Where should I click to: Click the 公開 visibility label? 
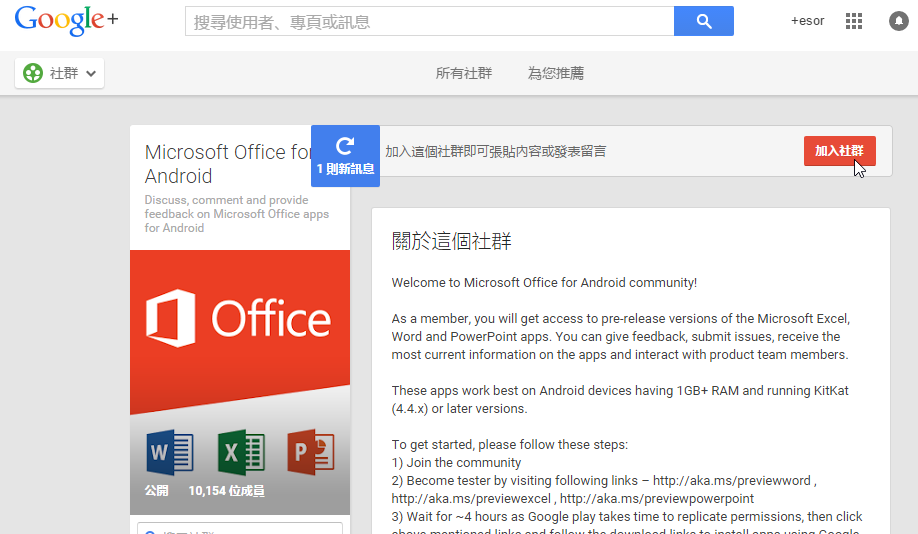[x=156, y=491]
